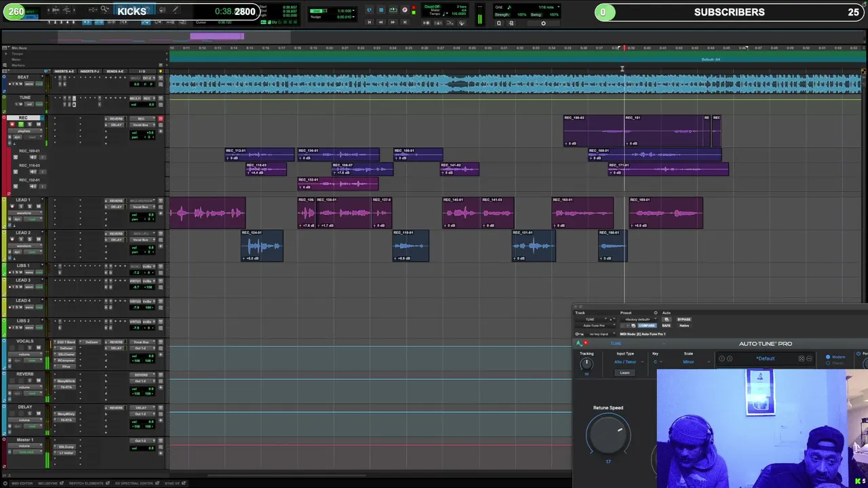Mute the TUNE track

[x=21, y=104]
